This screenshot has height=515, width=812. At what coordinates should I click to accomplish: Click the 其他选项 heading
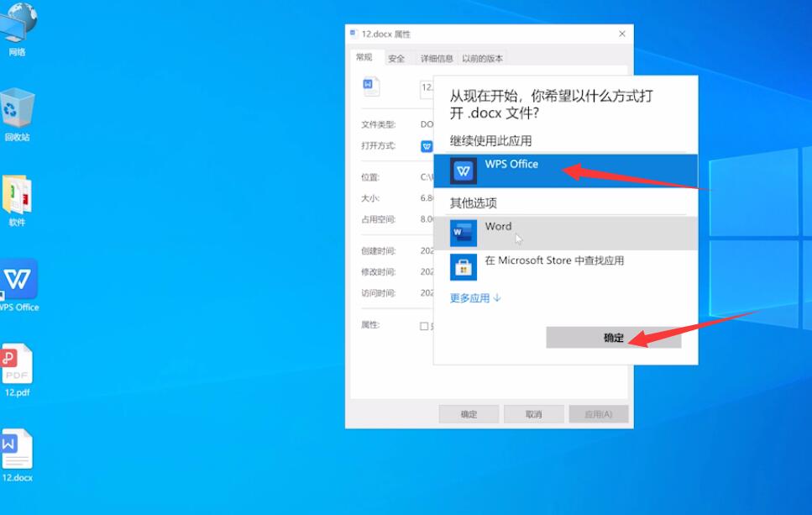[474, 203]
